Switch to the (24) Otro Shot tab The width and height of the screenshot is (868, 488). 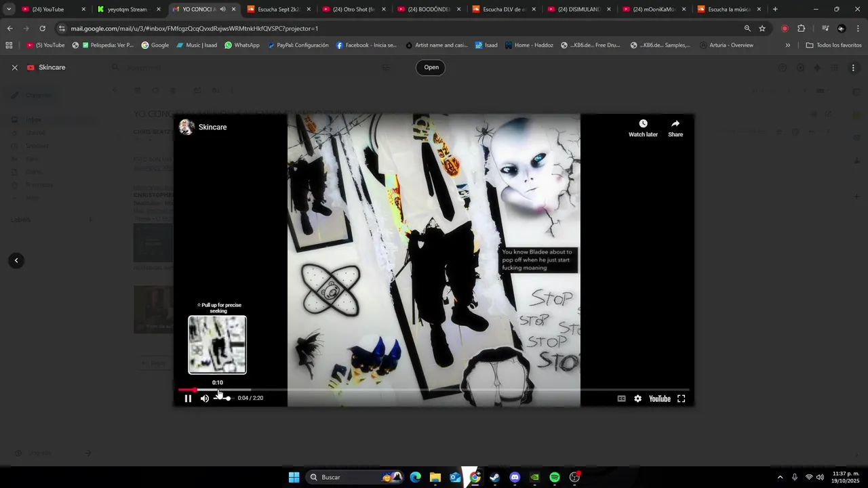(353, 9)
